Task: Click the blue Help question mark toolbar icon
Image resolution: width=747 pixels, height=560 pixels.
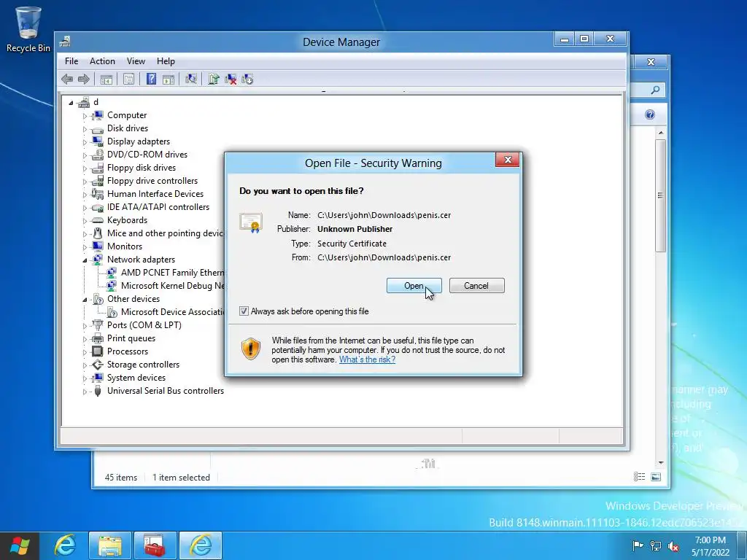Action: click(151, 79)
